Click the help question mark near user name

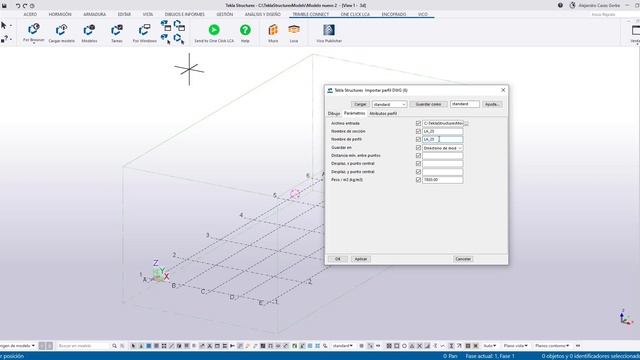tap(560, 5)
